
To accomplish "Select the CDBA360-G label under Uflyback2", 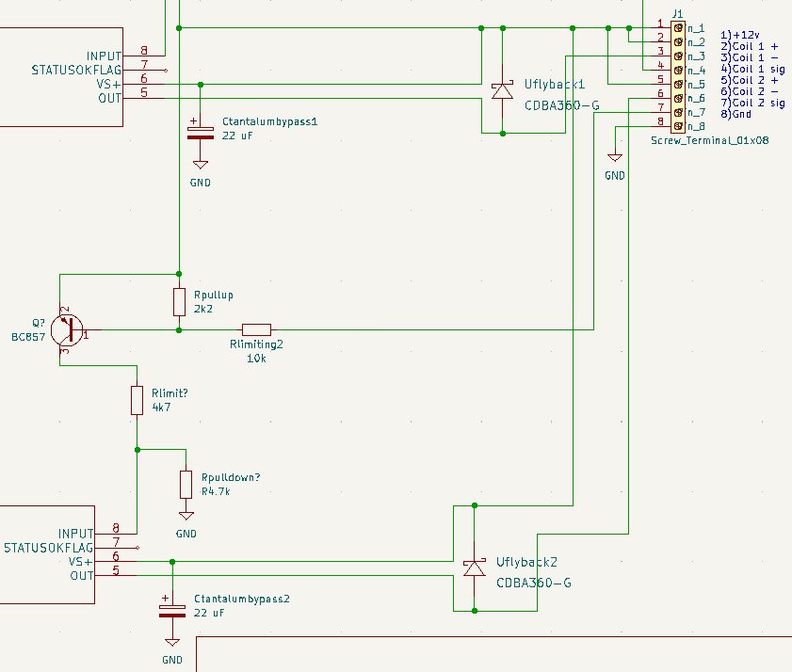I will (x=534, y=583).
